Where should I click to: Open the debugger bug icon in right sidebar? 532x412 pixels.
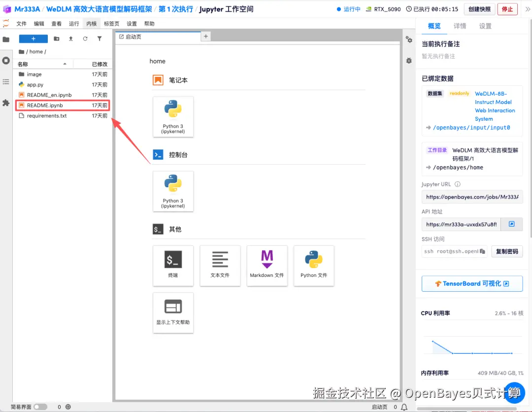click(409, 61)
